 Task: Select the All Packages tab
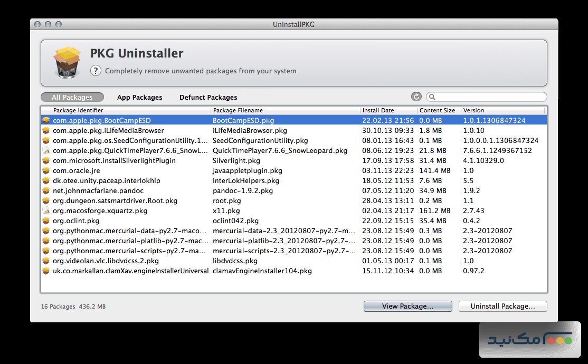pyautogui.click(x=72, y=97)
